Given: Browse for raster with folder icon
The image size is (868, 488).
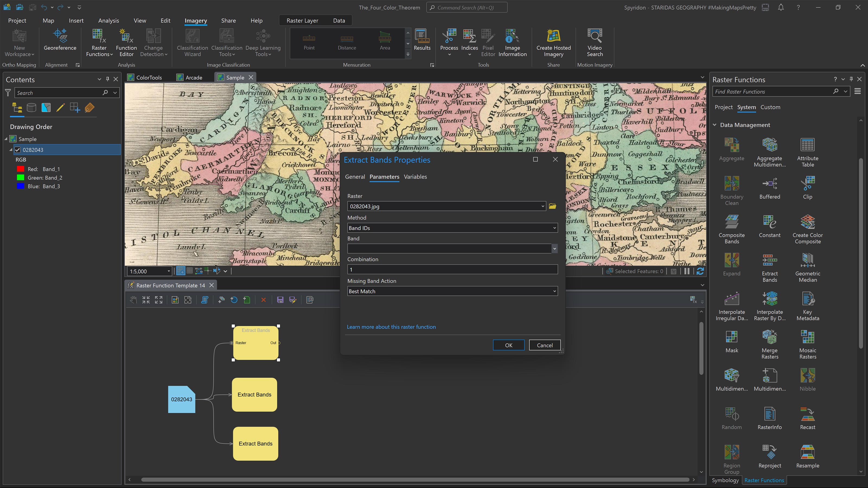Looking at the screenshot, I should click(x=552, y=206).
